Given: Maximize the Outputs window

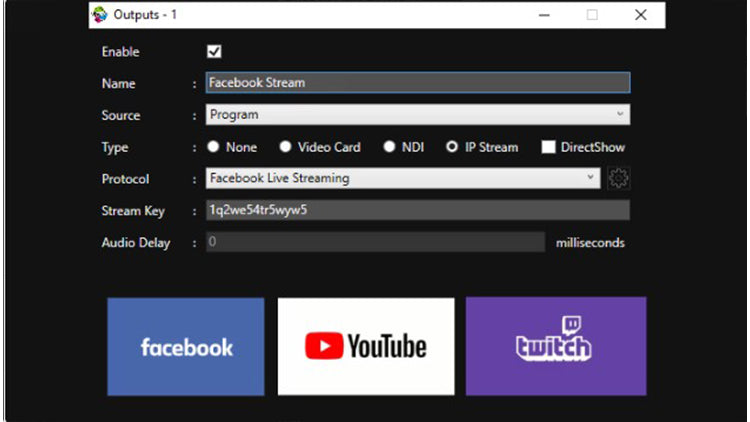Looking at the screenshot, I should 592,15.
